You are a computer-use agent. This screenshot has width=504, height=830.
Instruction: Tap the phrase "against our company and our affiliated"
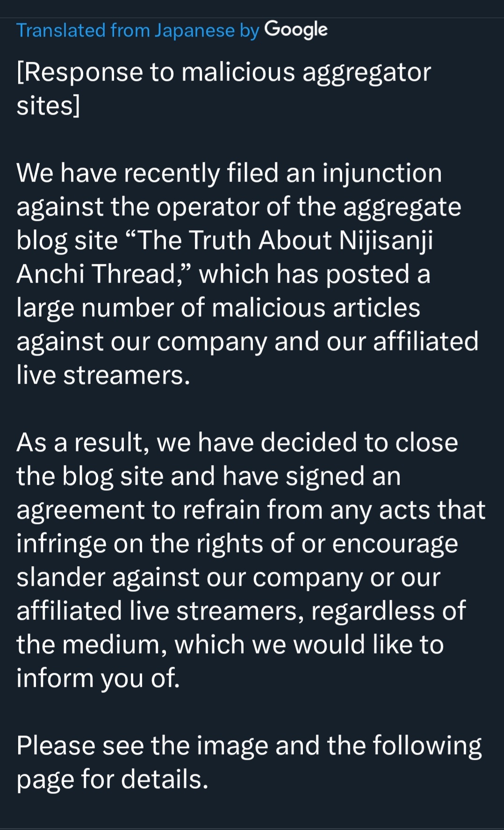click(247, 342)
